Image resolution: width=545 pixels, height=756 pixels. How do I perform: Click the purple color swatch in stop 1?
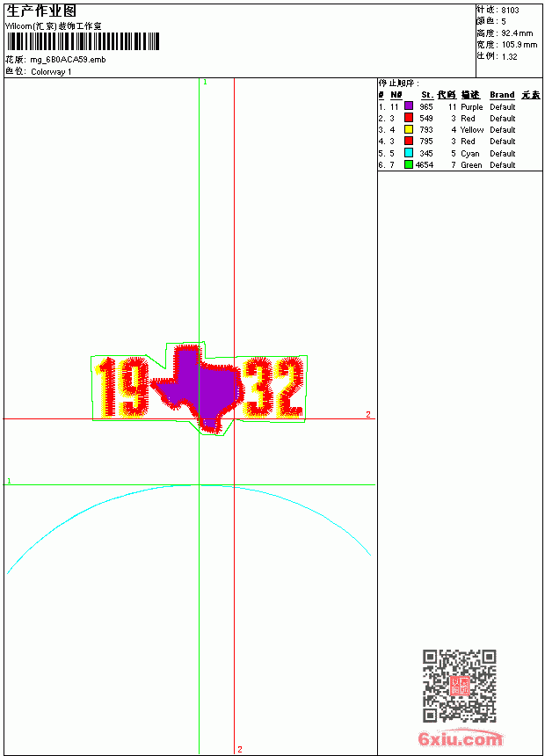pos(408,106)
